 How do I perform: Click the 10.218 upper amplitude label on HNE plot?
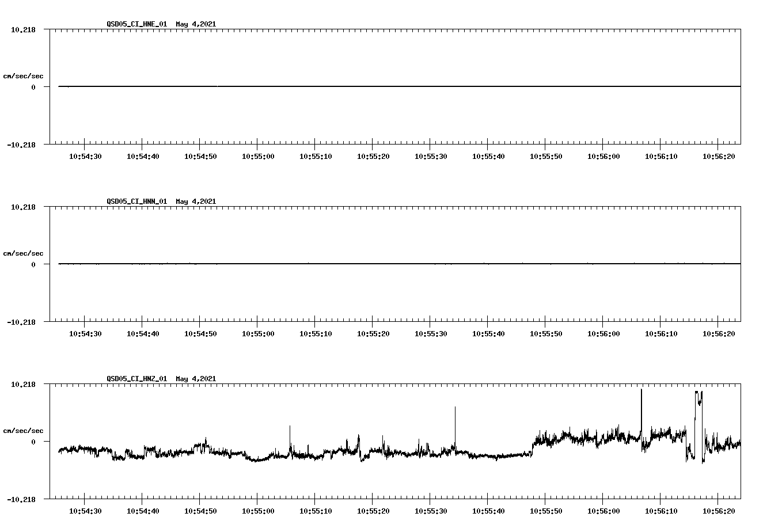(x=23, y=28)
